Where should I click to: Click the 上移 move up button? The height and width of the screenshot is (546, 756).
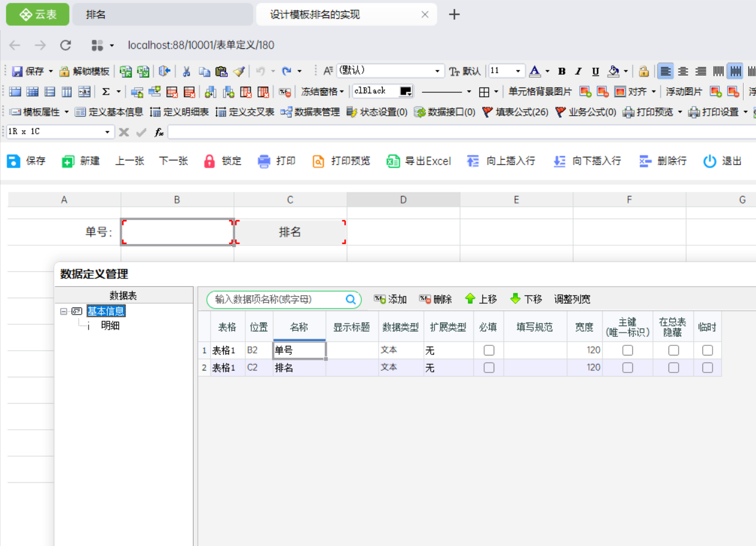tap(481, 300)
